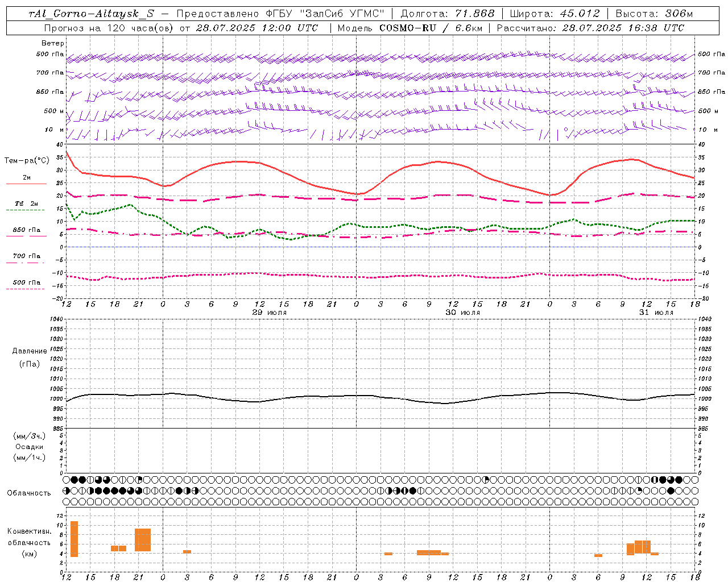
Task: Click the 31 июля date marker
Action: coord(656,313)
